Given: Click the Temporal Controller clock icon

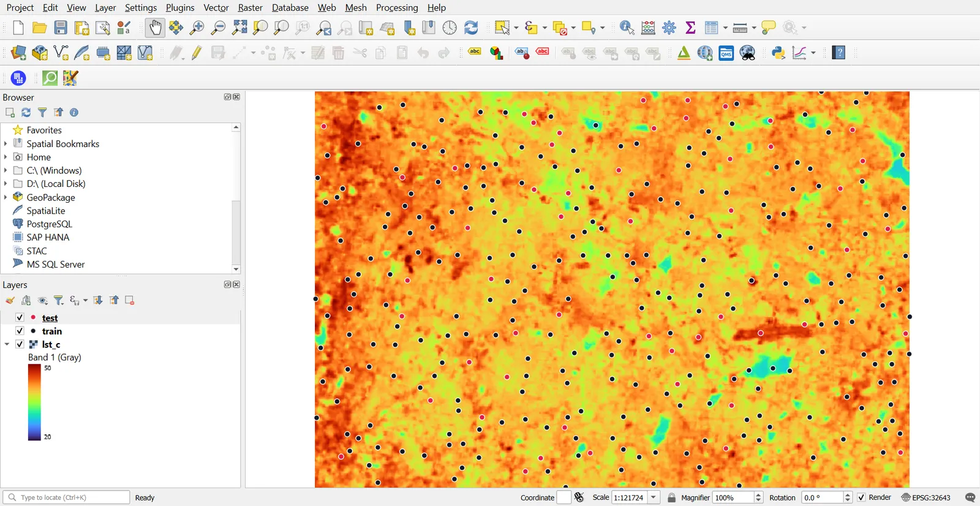Looking at the screenshot, I should click(450, 28).
